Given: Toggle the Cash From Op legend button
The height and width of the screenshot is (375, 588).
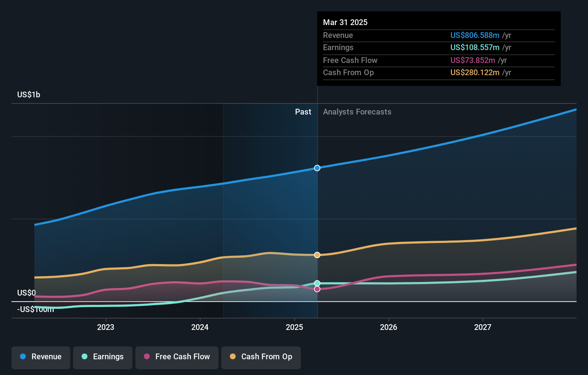Looking at the screenshot, I should tap(261, 357).
